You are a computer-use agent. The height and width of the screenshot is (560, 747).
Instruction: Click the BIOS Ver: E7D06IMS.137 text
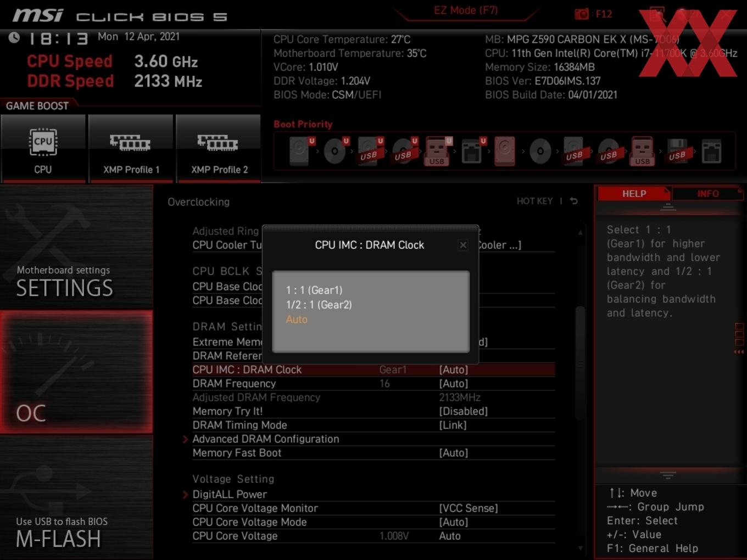point(543,81)
